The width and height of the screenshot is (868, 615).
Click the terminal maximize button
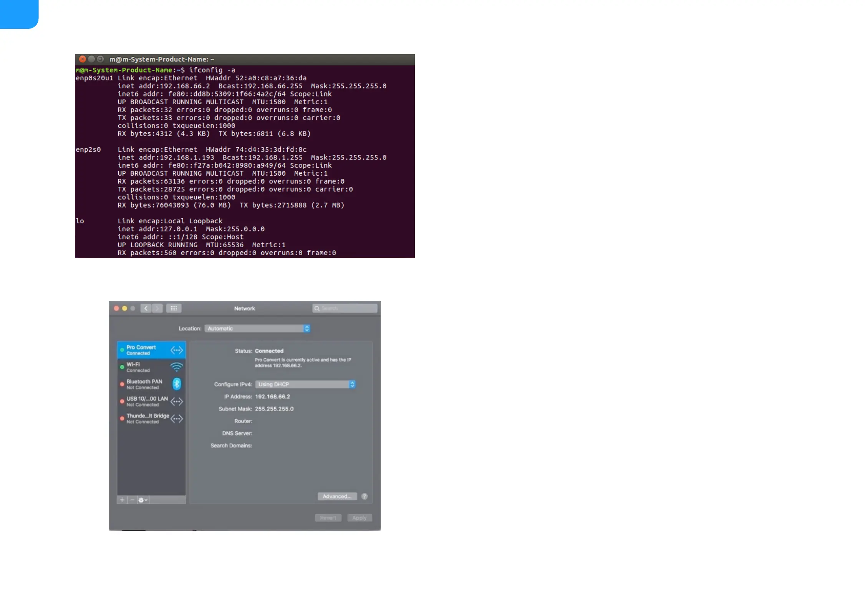coord(100,59)
